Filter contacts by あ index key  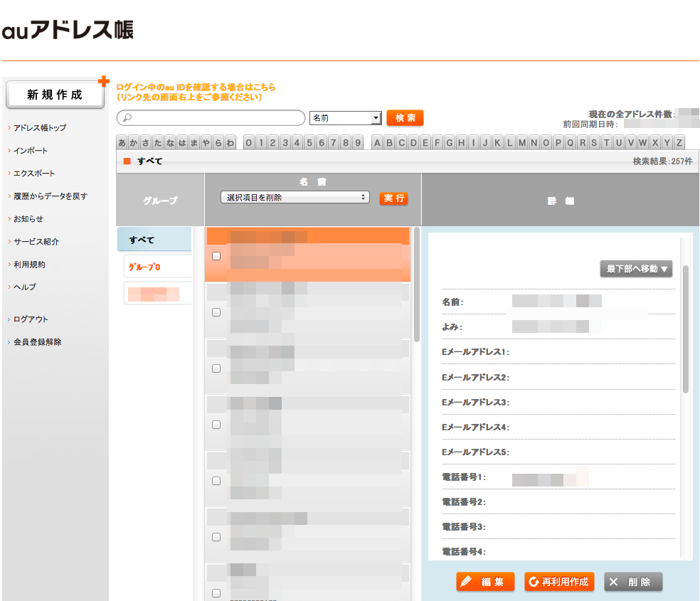(x=122, y=143)
